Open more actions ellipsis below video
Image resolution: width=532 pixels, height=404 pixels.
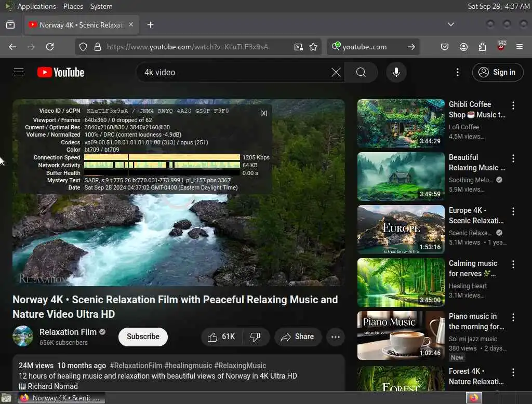pos(335,337)
